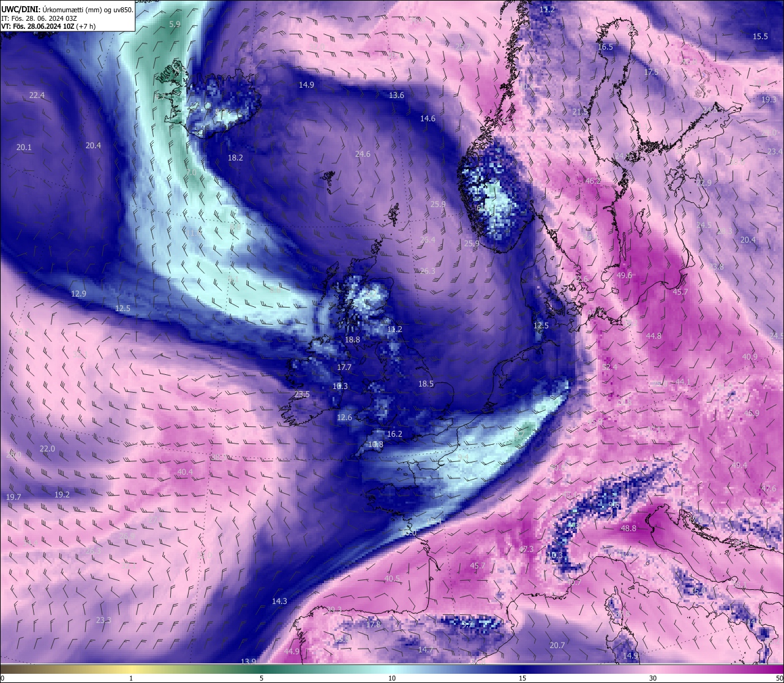Click the colour scale tick label 0
The height and width of the screenshot is (683, 784).
click(2, 678)
